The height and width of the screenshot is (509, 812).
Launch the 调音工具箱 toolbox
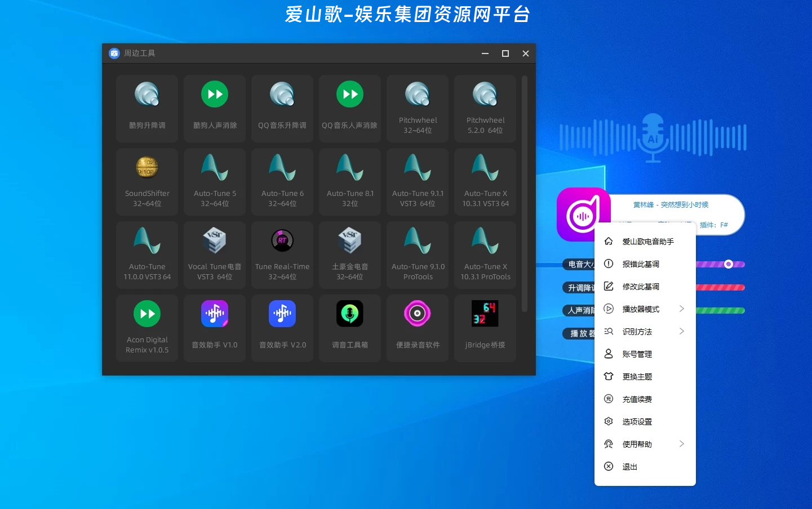tap(350, 328)
